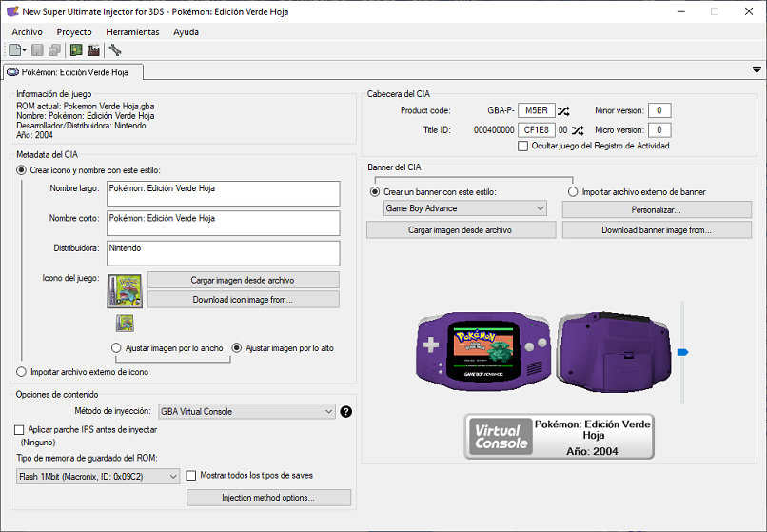The image size is (767, 532).
Task: Enable Ocultar juego del Registro de Actividad
Action: 522,147
